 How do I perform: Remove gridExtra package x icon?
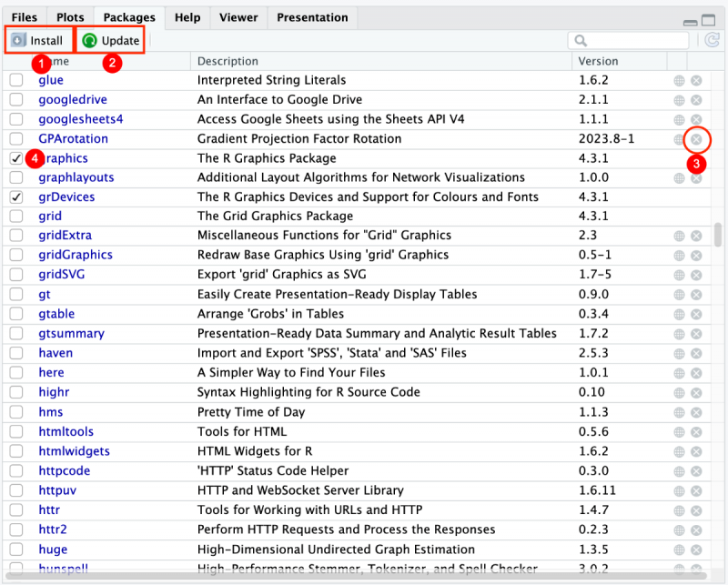click(x=696, y=236)
